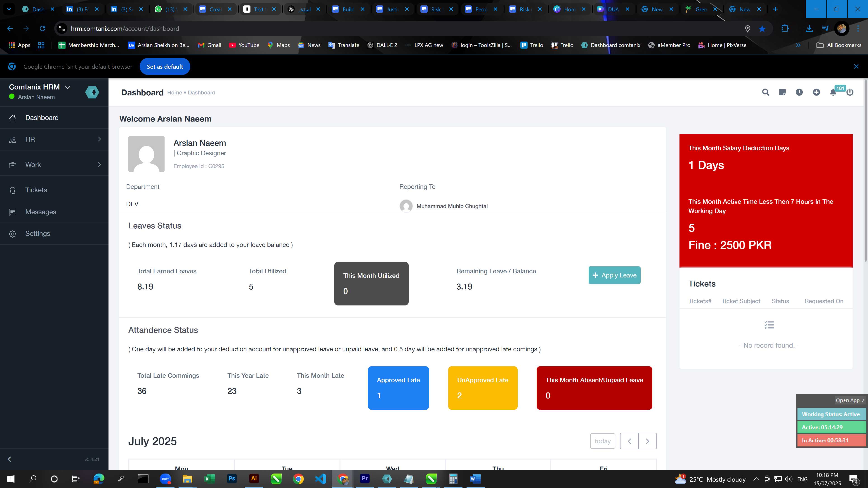Screen dimensions: 868x488
Task: Open Illustrator from the taskbar
Action: click(254, 479)
